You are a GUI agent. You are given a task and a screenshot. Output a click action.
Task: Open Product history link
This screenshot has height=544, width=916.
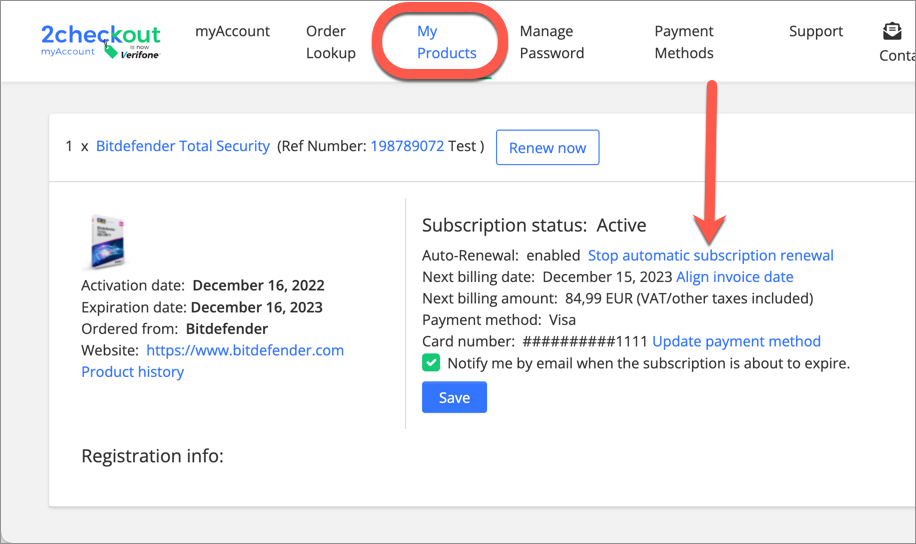[133, 372]
